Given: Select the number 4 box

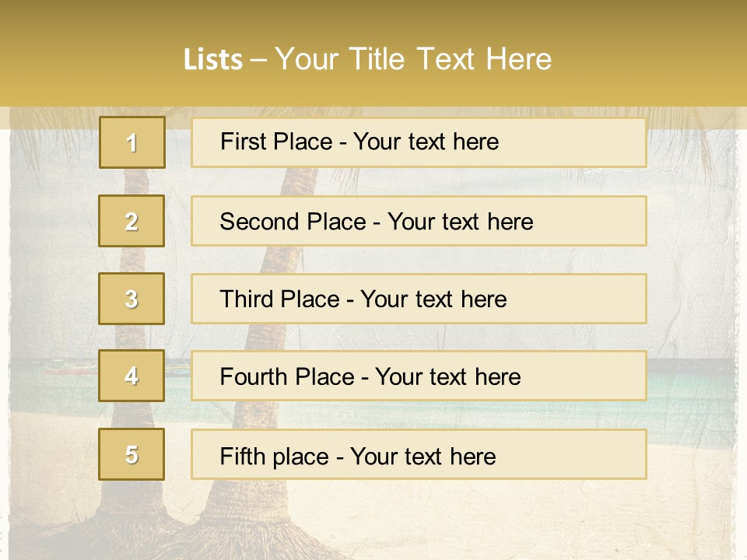Looking at the screenshot, I should [x=132, y=376].
